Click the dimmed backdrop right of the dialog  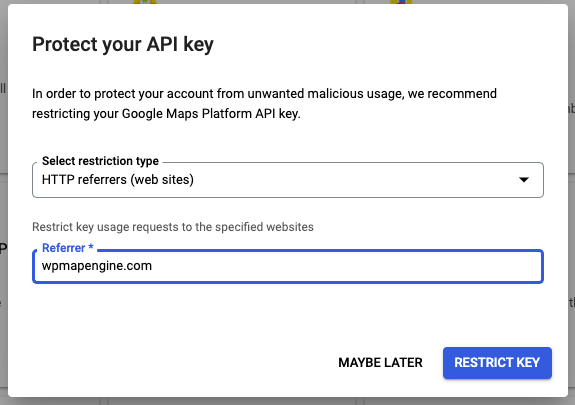click(571, 202)
